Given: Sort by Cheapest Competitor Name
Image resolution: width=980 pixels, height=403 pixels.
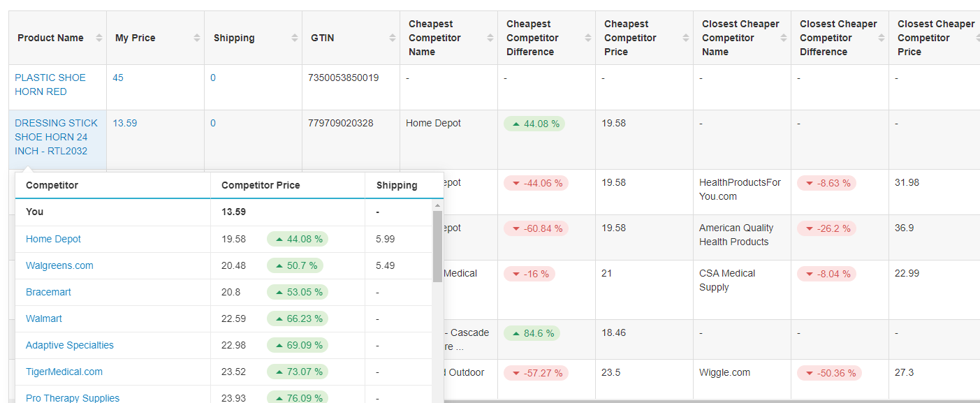Looking at the screenshot, I should pos(490,38).
